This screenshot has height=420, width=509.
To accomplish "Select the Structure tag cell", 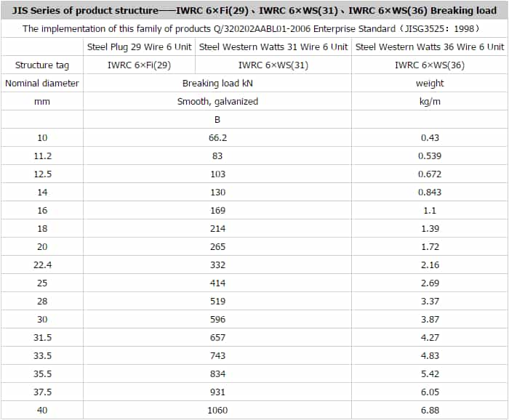I will pyautogui.click(x=42, y=65).
